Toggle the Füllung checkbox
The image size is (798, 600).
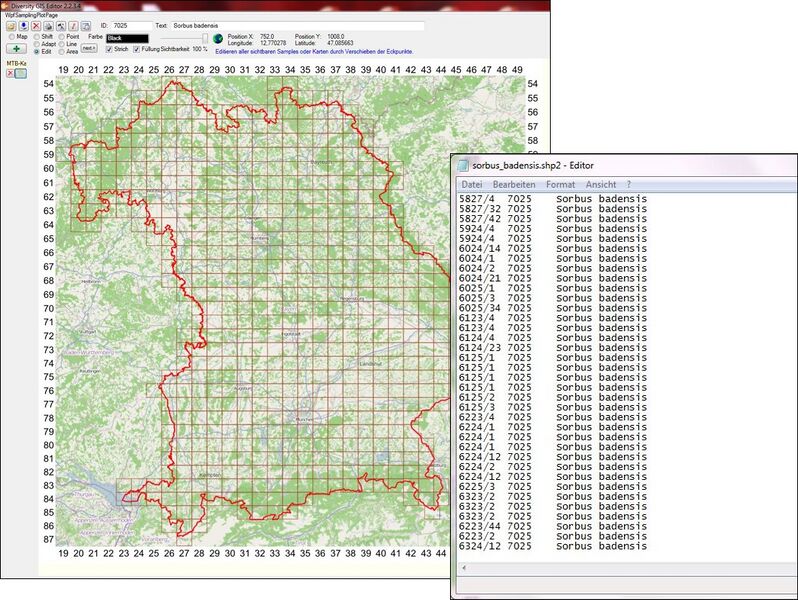(136, 49)
